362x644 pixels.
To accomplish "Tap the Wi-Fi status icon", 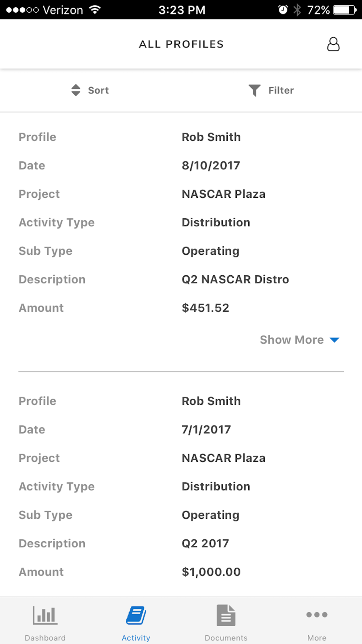I will (95, 10).
